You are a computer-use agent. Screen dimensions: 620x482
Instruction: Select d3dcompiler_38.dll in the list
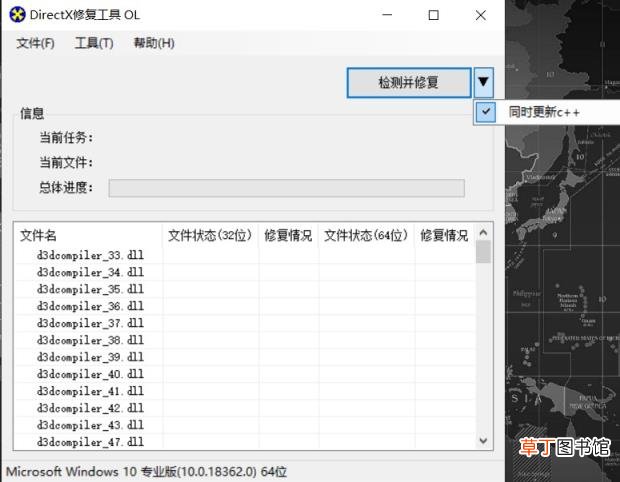click(x=90, y=340)
